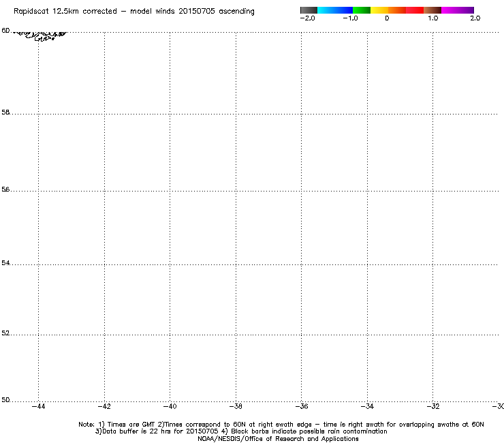Click the longitude label -40

pyautogui.click(x=170, y=407)
